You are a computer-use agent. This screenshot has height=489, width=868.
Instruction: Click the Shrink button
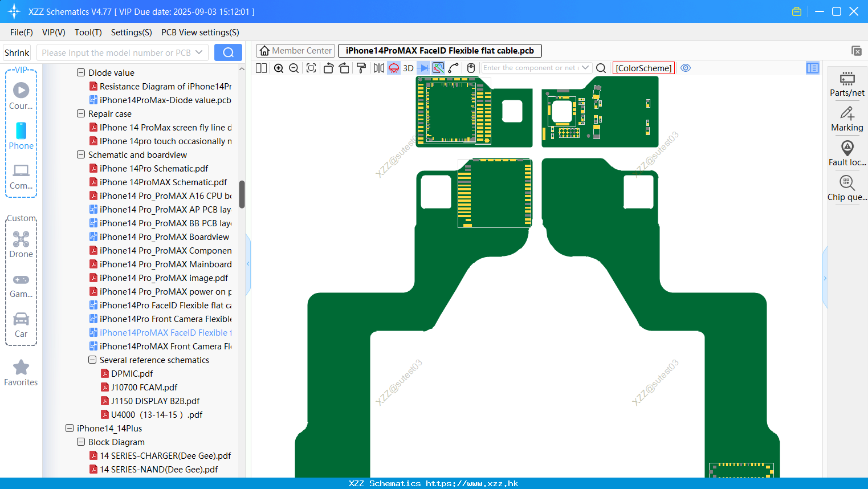pos(17,52)
